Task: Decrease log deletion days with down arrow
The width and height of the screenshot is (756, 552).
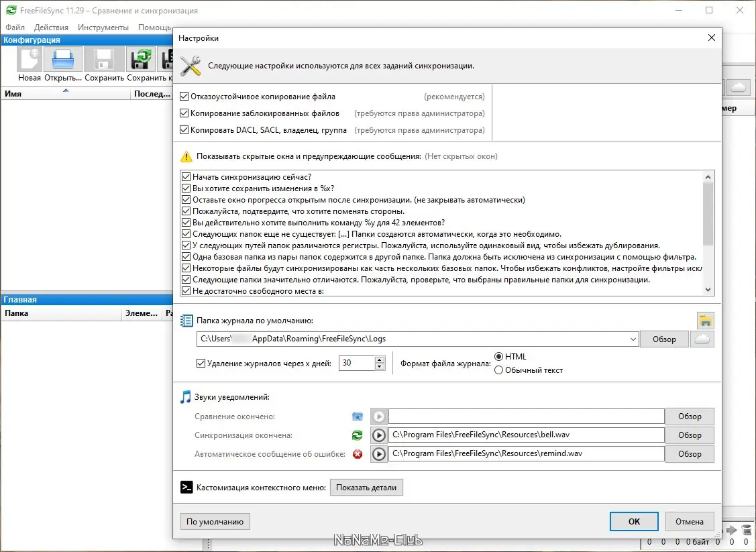Action: pyautogui.click(x=380, y=367)
